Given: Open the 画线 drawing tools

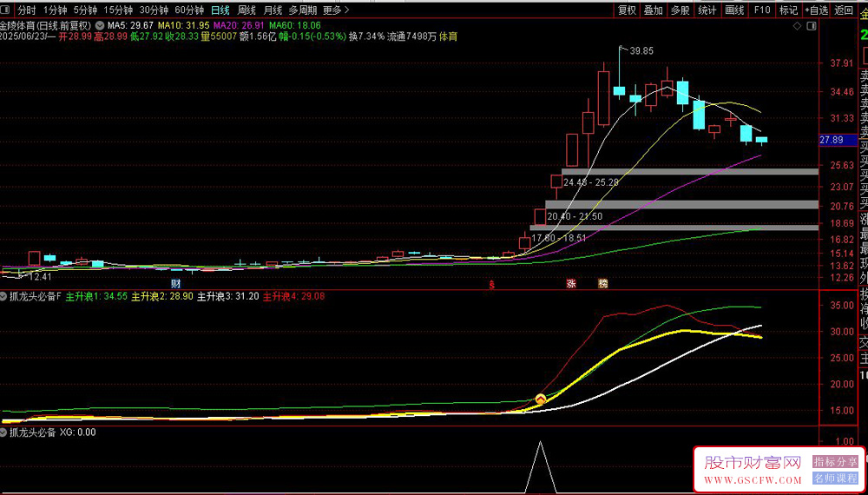Looking at the screenshot, I should coord(734,10).
